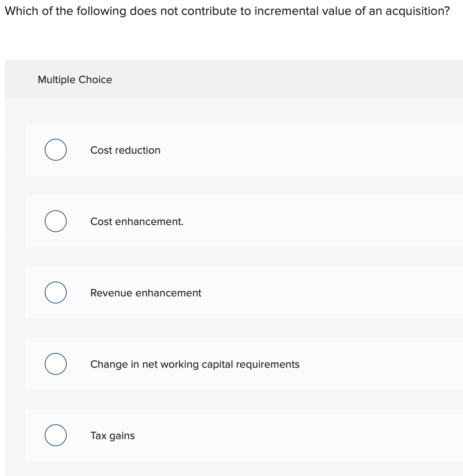Screen dimensions: 463x476
Task: Click the question text about incremental value
Action: 228,11
